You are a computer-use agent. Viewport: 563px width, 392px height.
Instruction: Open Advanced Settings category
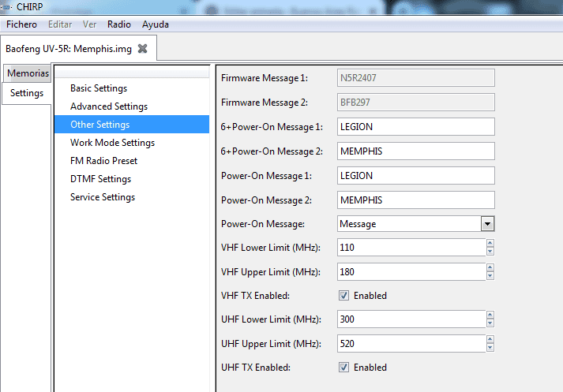click(109, 106)
